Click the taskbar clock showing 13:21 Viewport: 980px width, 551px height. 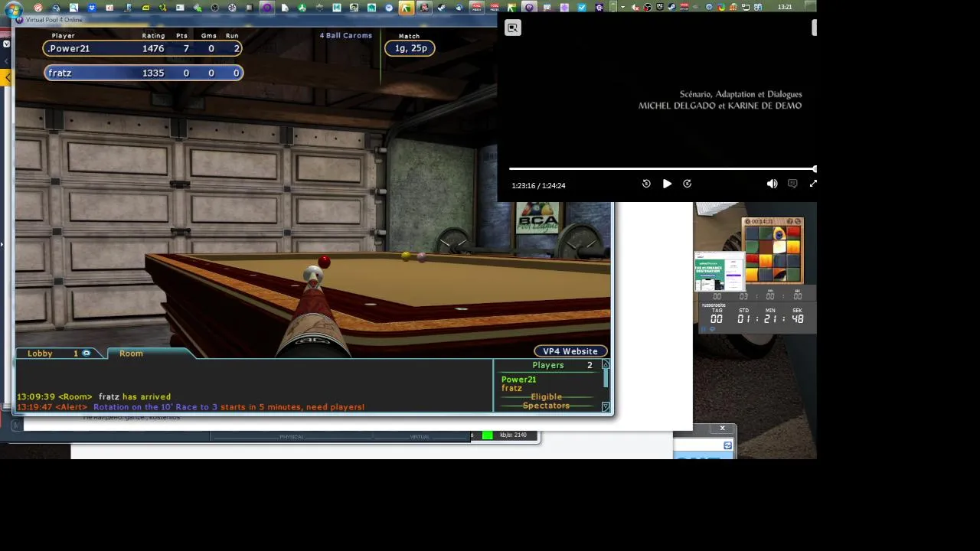(785, 7)
